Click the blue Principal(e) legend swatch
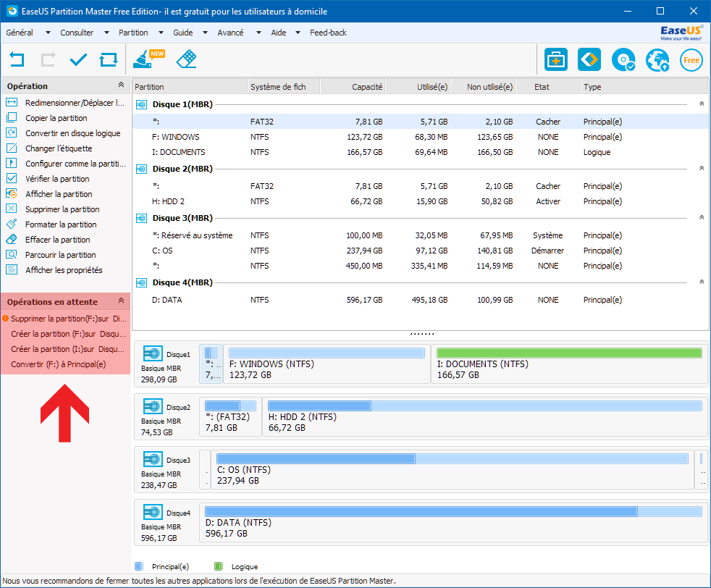This screenshot has height=588, width=711. [x=139, y=566]
